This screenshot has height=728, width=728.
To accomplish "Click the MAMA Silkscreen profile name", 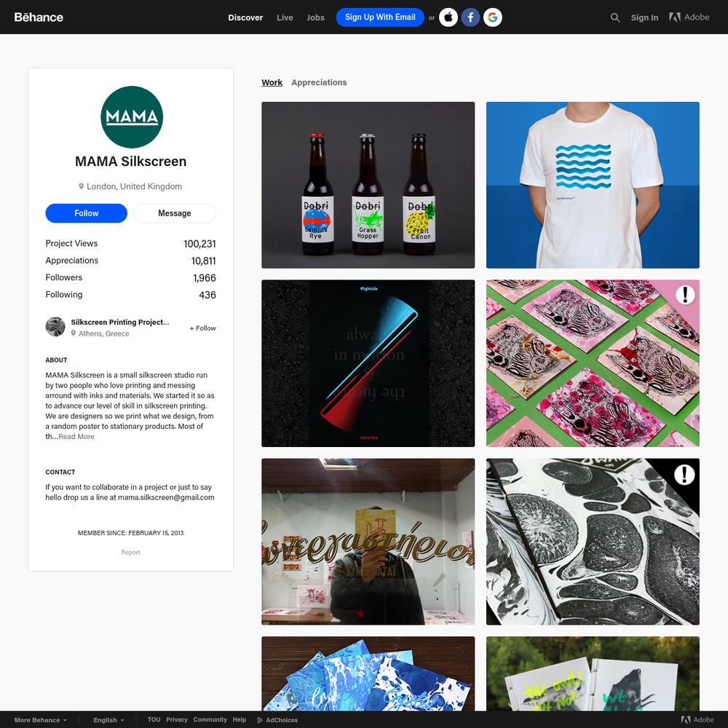I will click(x=131, y=161).
